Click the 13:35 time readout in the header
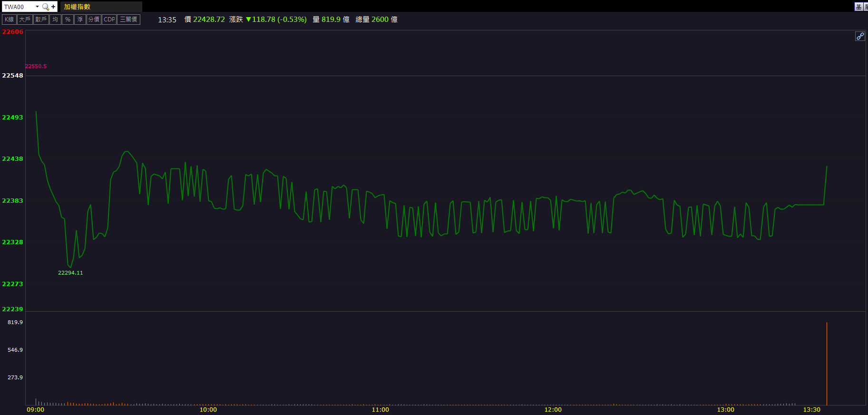Viewport: 868px width, 415px height. [167, 20]
